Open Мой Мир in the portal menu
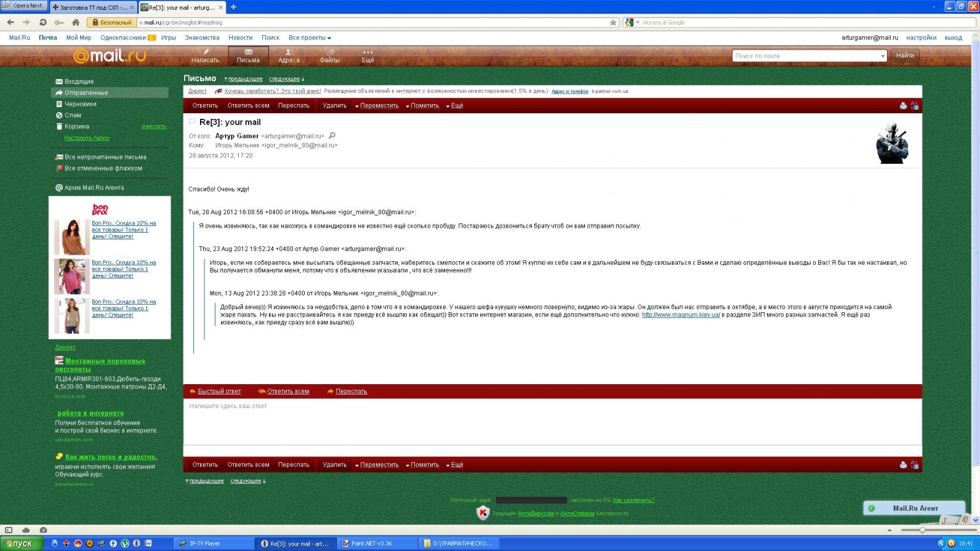The height and width of the screenshot is (551, 980). tap(79, 38)
